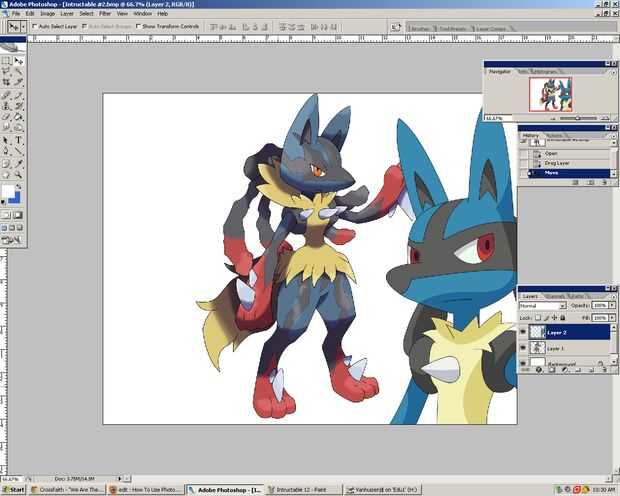Image resolution: width=620 pixels, height=496 pixels.
Task: Open the File menu
Action: click(x=16, y=13)
